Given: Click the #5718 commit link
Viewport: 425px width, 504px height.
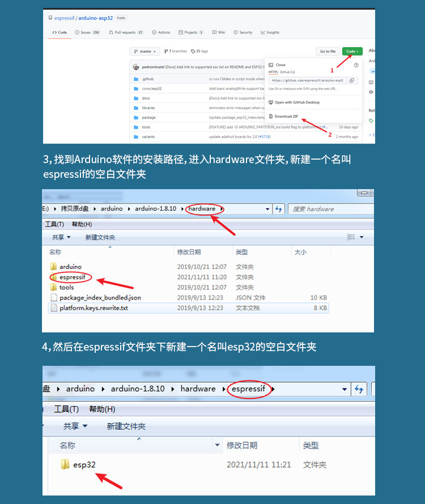Looking at the screenshot, I should 264,136.
